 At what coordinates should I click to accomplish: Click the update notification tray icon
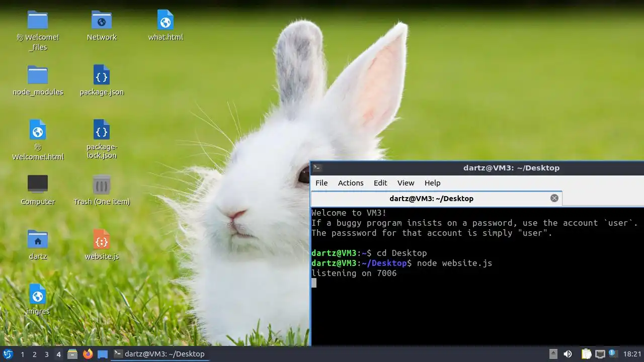(613, 354)
